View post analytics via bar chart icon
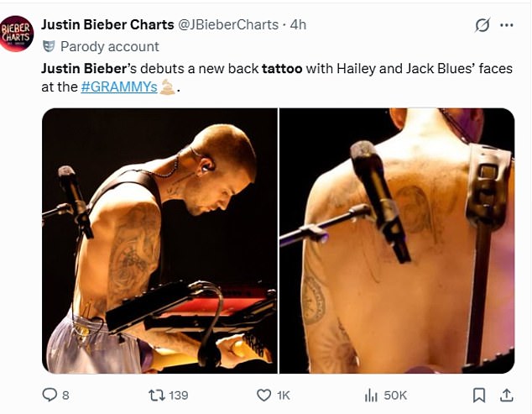The image size is (532, 414). point(370,395)
